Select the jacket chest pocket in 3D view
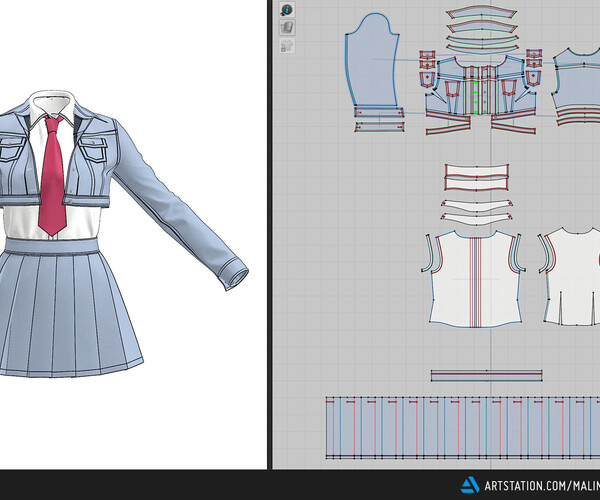The image size is (600, 500). tap(93, 150)
